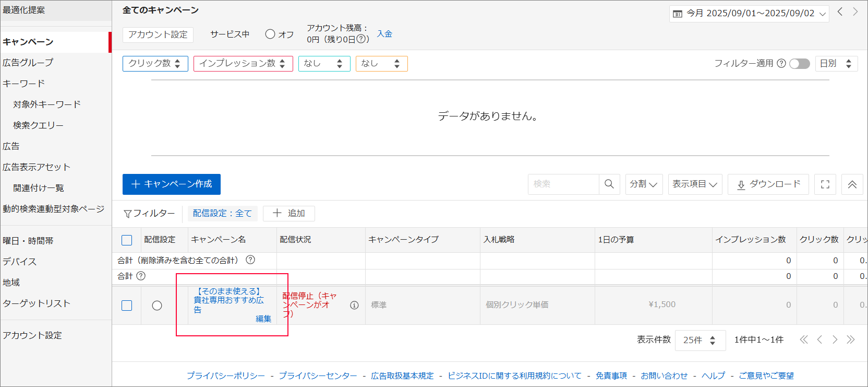868x387 pixels.
Task: Jump to the last page of results
Action: point(851,339)
